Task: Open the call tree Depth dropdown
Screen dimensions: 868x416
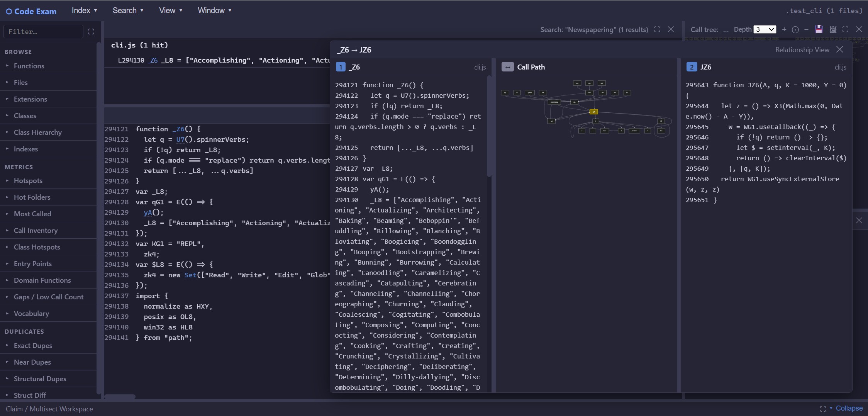Action: coord(765,29)
